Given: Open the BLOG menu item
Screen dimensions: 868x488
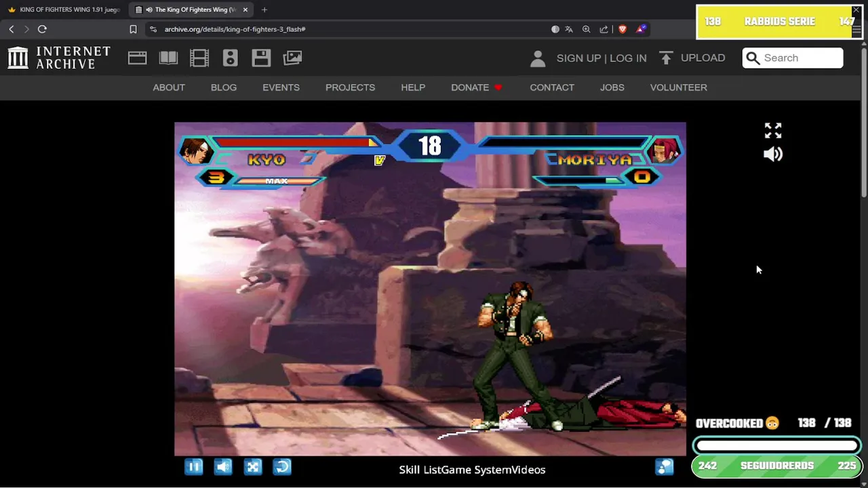Looking at the screenshot, I should coord(224,87).
